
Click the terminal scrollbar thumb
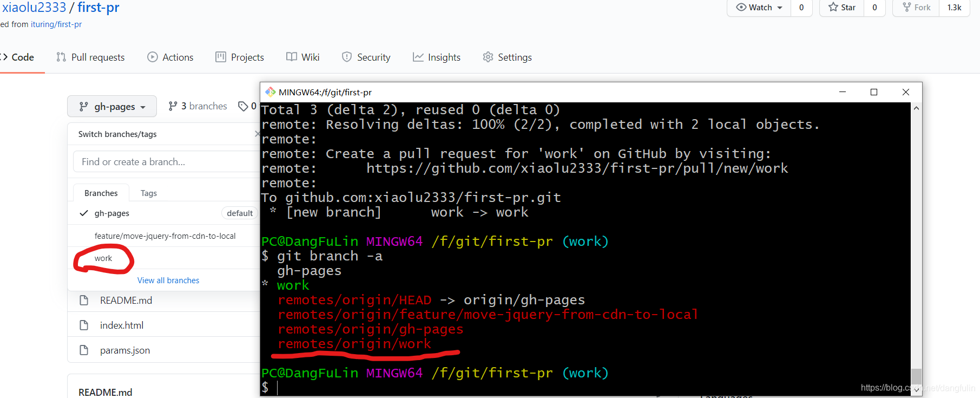[x=916, y=376]
